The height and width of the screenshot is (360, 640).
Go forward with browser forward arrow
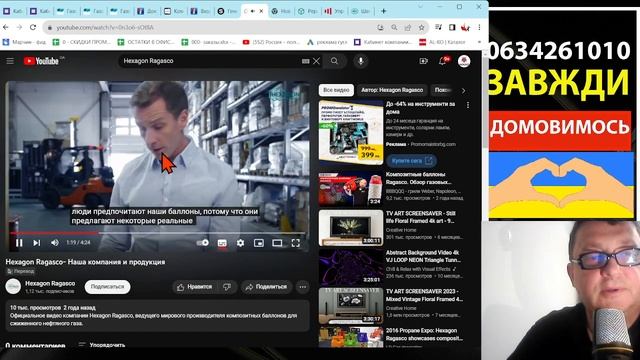(19, 27)
